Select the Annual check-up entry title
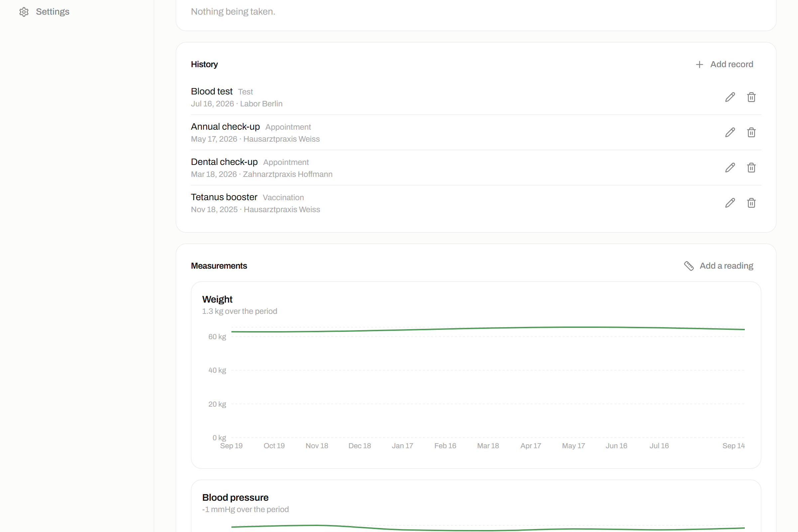The height and width of the screenshot is (532, 798). pos(225,127)
